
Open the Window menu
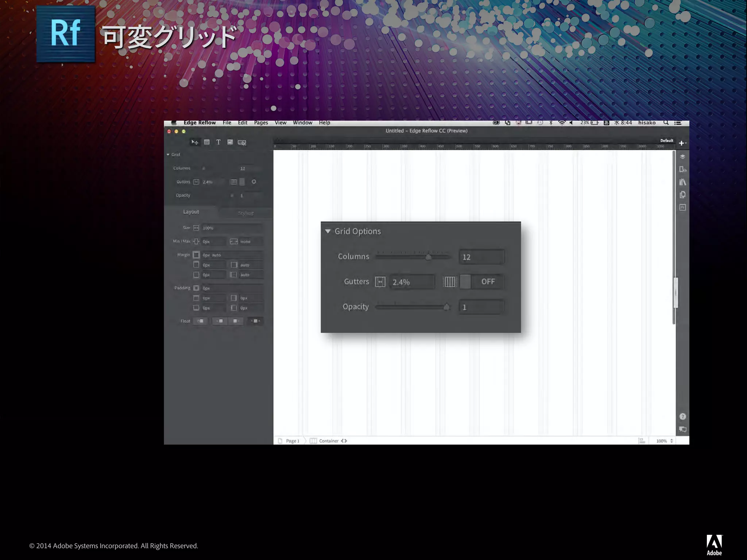pyautogui.click(x=302, y=123)
